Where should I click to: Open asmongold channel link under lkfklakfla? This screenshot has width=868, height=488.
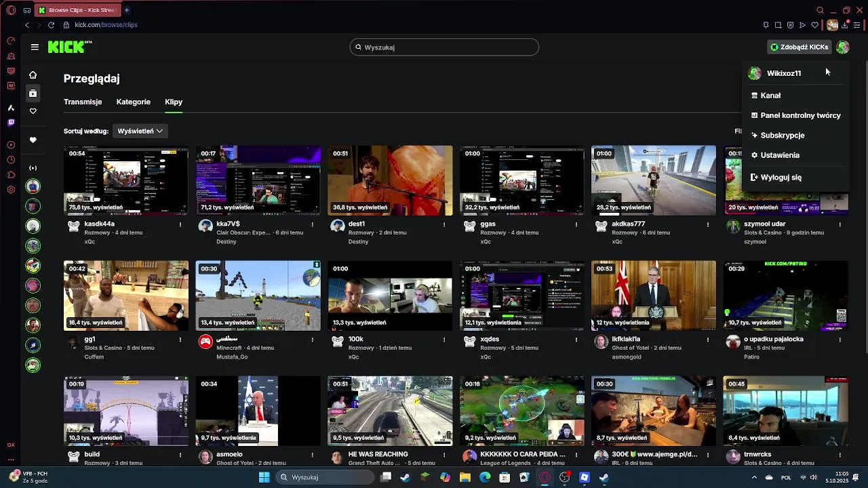click(x=627, y=357)
